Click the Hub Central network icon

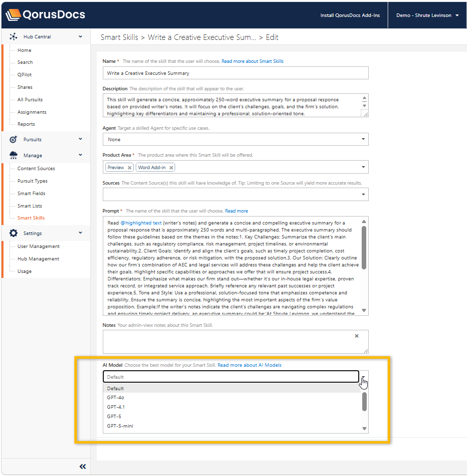pos(13,37)
